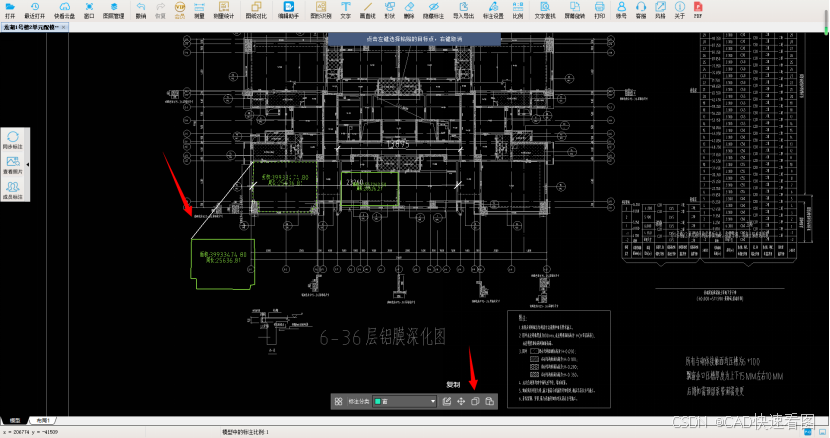Switch to the 布局1 layout tab

tap(43, 421)
